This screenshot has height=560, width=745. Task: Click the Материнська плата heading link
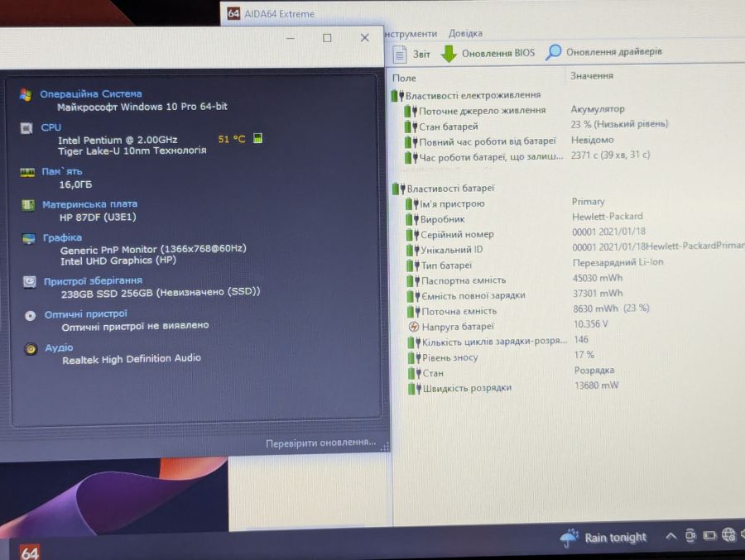[89, 204]
